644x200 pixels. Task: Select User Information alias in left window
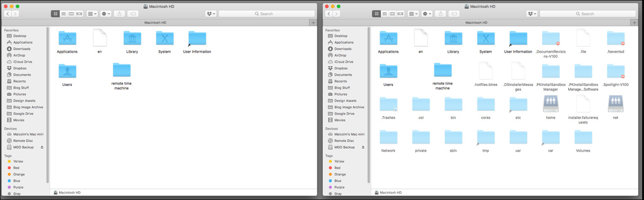[197, 39]
